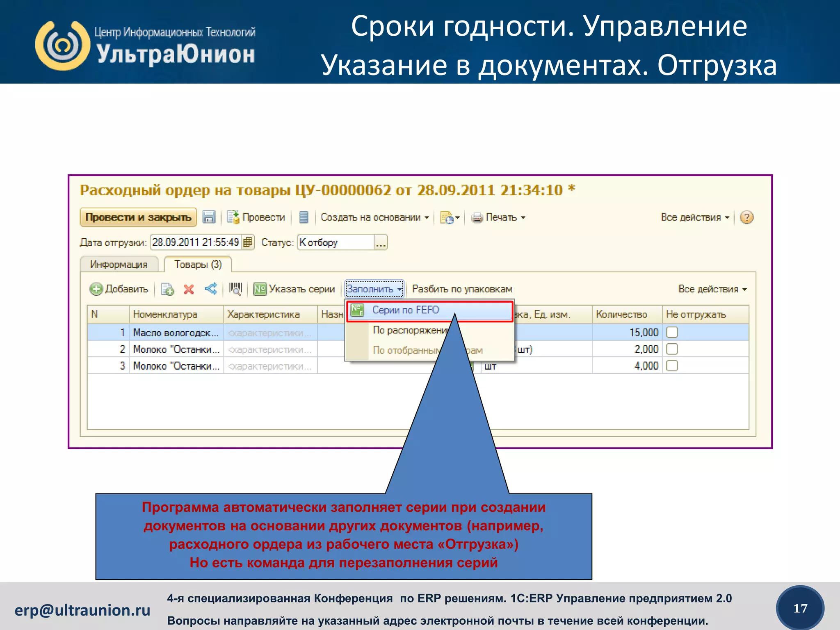Select Серии по FEFO menu item

pos(430,310)
